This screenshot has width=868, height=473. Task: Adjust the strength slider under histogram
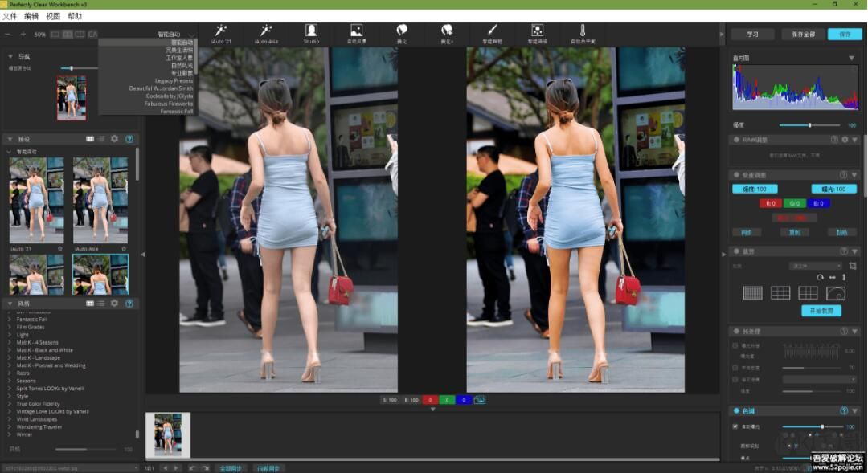tap(809, 125)
